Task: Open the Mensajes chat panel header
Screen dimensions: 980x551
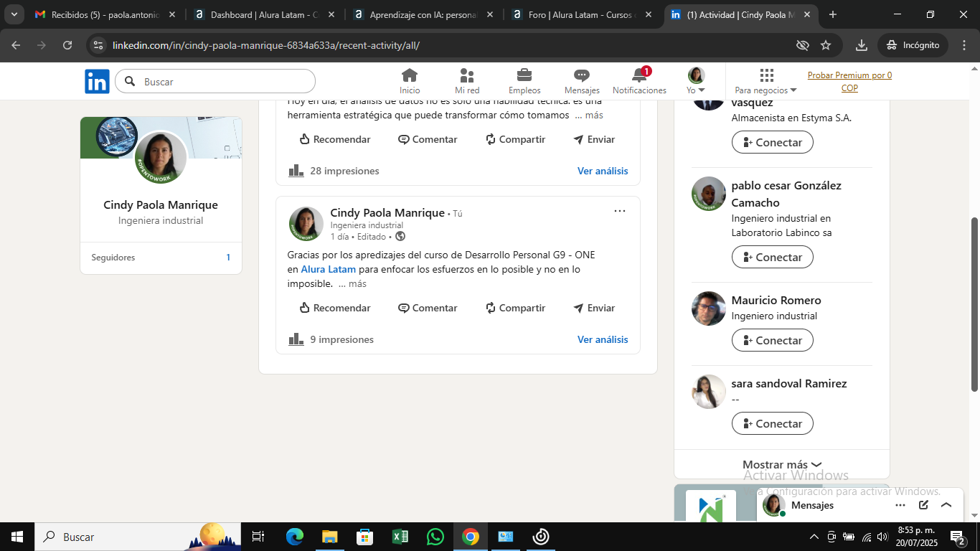Action: click(x=812, y=505)
